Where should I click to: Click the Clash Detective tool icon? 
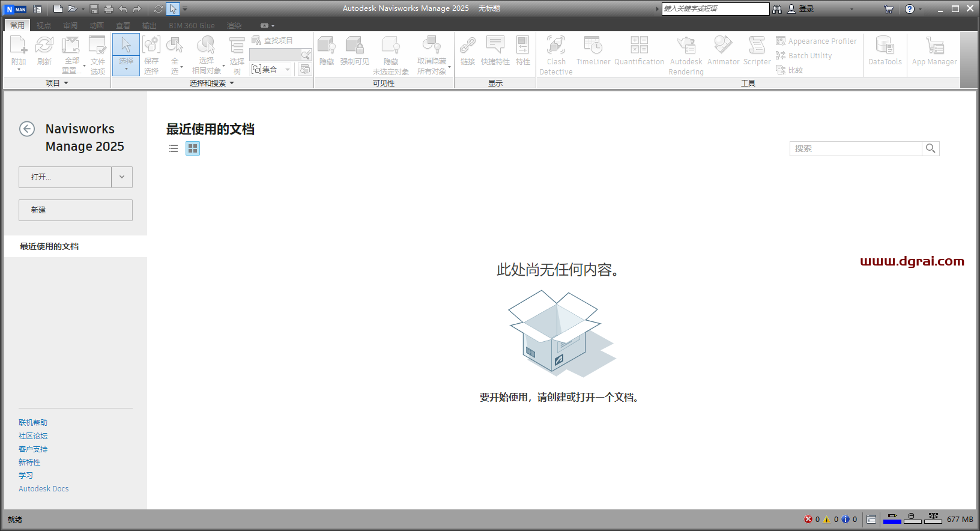click(556, 45)
